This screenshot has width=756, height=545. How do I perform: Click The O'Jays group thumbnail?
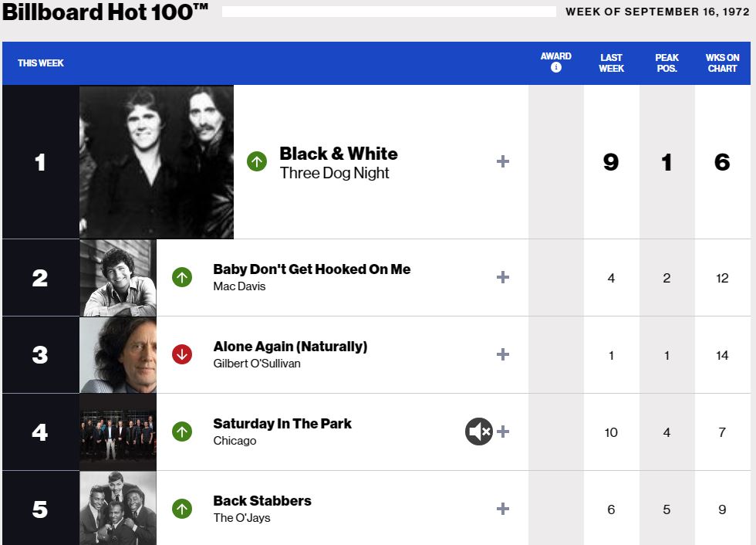click(118, 509)
